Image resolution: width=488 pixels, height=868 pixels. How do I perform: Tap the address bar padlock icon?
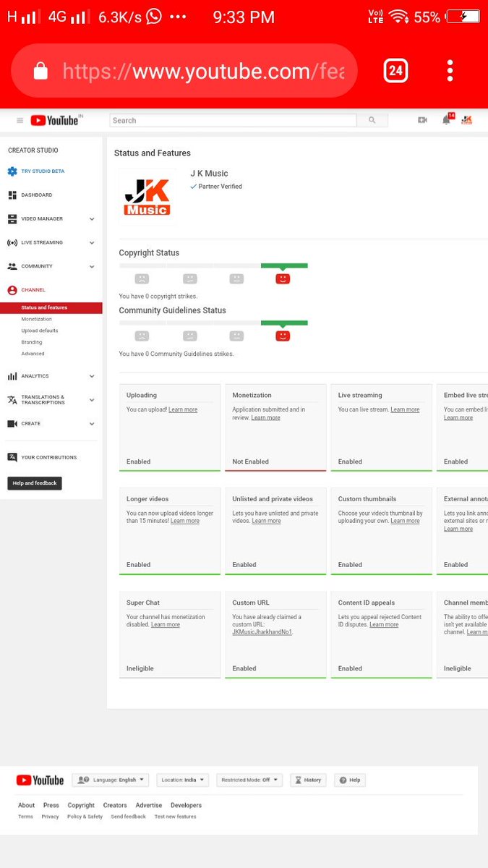(x=40, y=70)
